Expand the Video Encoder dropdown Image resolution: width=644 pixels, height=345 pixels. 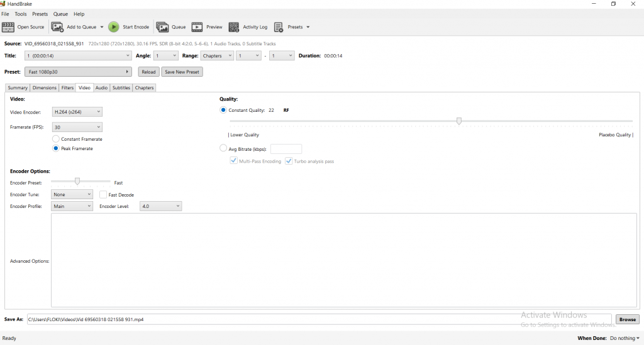(77, 112)
